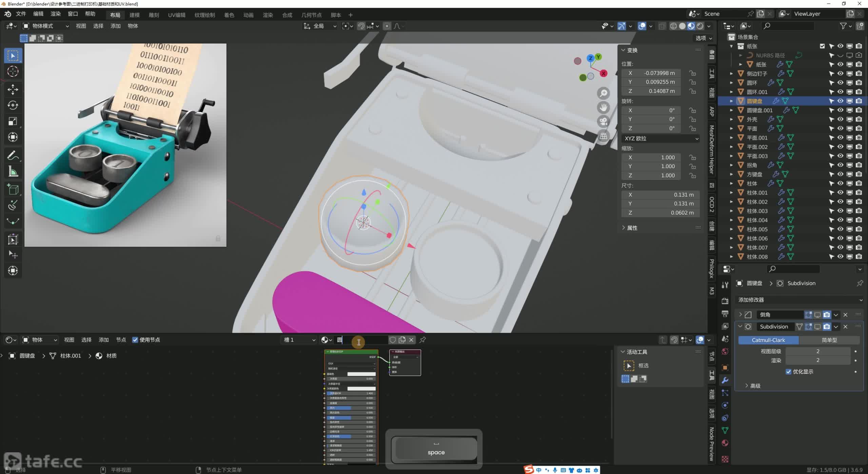Click the 简单型 subdivision type button

click(x=829, y=340)
